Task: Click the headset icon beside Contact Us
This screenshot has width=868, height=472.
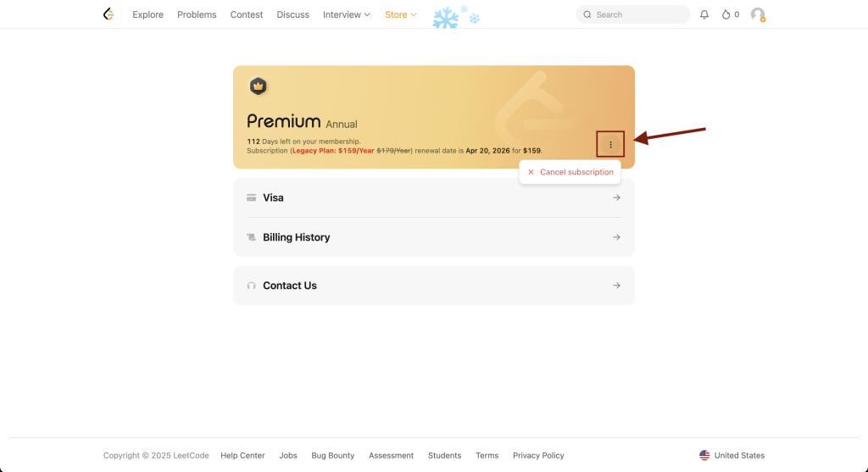Action: [251, 286]
